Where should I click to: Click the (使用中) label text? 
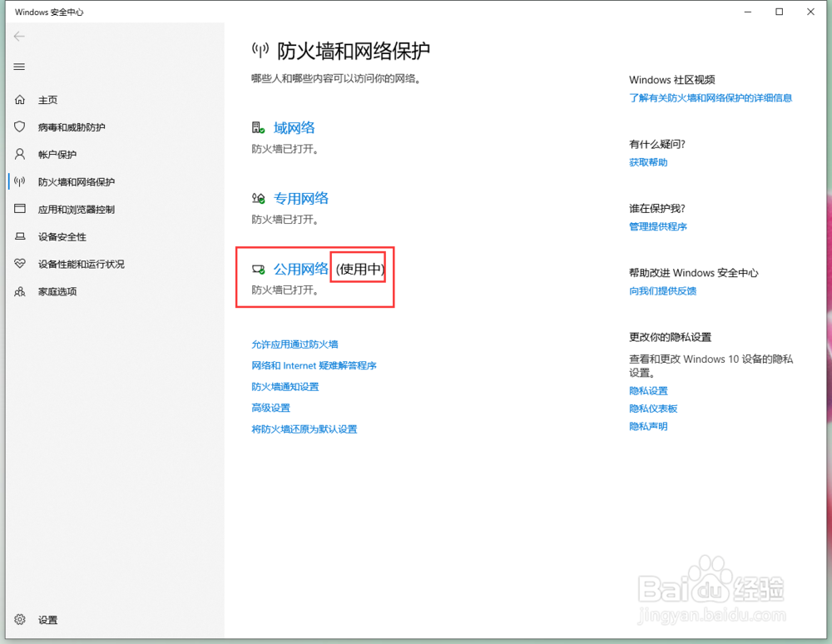(x=360, y=269)
